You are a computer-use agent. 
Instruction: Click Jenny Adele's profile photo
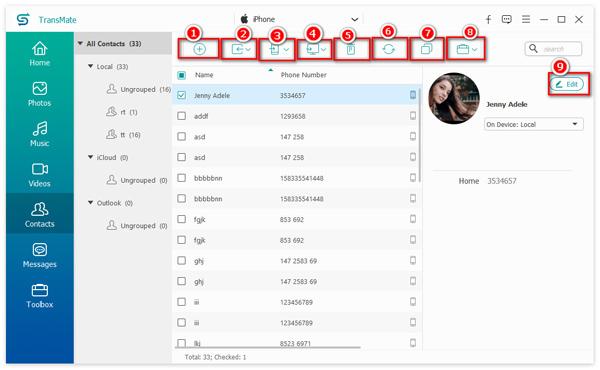pyautogui.click(x=454, y=98)
